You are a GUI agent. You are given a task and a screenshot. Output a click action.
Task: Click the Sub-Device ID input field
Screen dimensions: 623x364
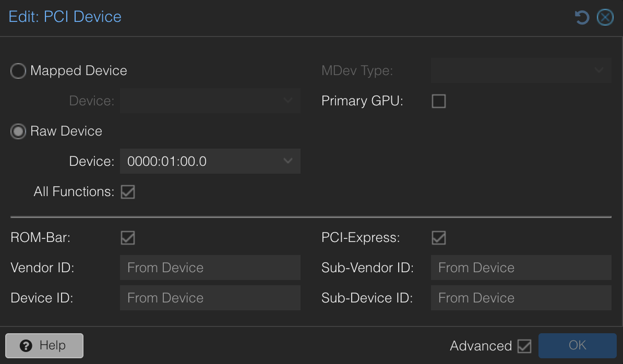tap(521, 298)
